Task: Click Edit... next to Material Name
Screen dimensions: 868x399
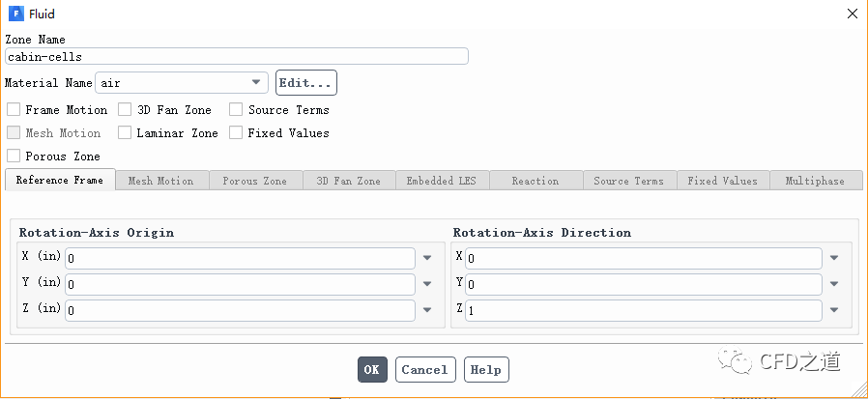Action: [306, 83]
